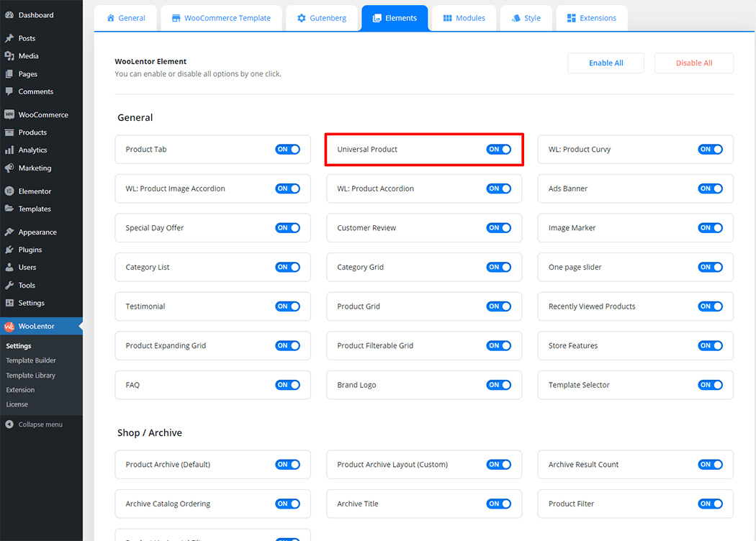The width and height of the screenshot is (756, 541).
Task: Turn off the WL: Product Curvy switch
Action: [x=710, y=150]
